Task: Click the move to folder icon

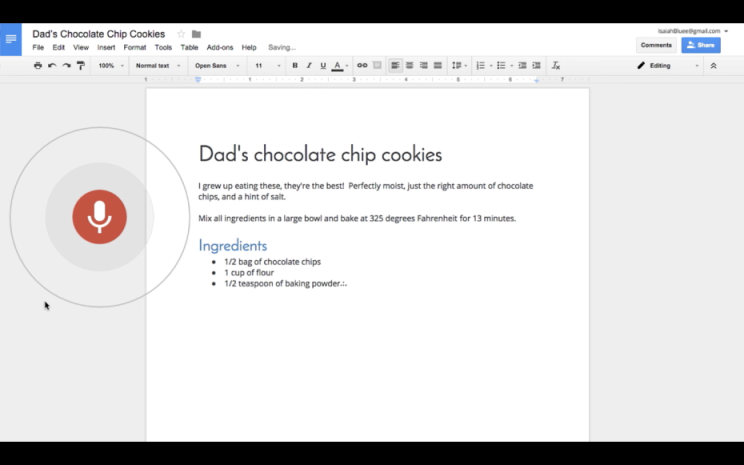Action: (196, 34)
